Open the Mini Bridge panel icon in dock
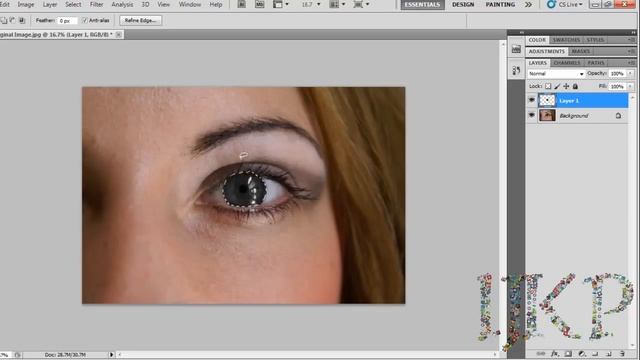Viewport: 640px width, 360px height. [516, 49]
